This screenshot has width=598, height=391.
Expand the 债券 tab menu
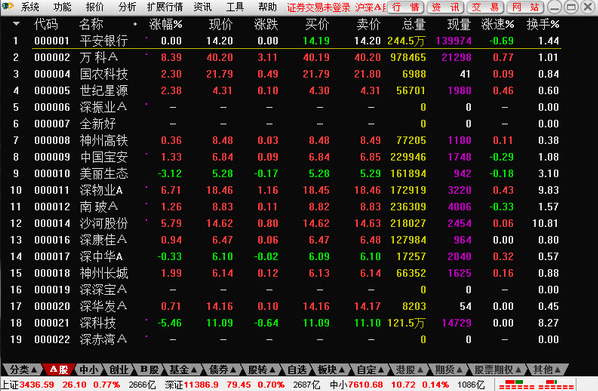click(x=223, y=369)
